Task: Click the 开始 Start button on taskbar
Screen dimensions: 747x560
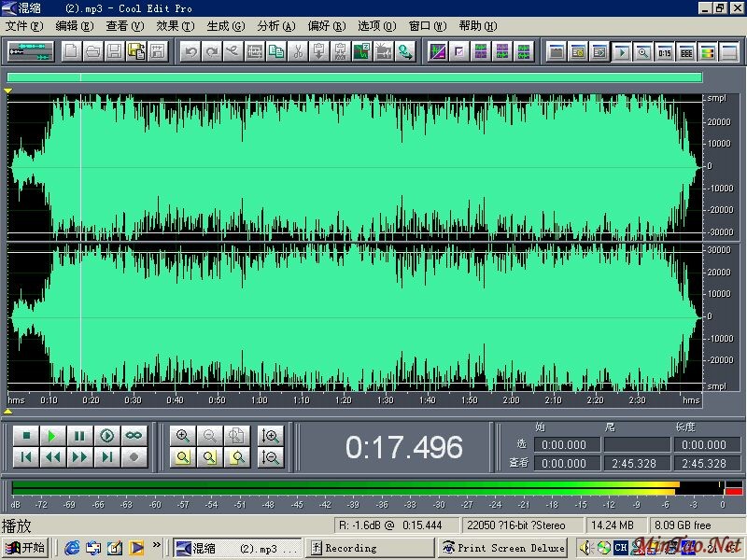Action: pyautogui.click(x=25, y=548)
